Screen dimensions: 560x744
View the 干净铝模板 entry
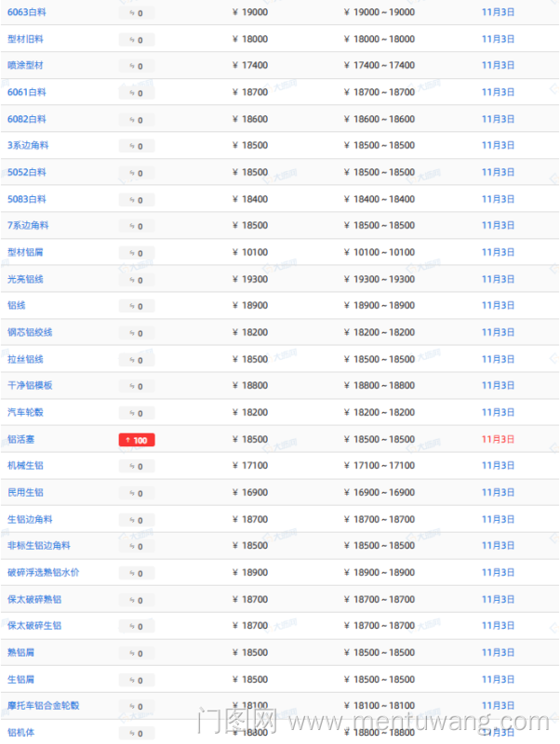pos(30,385)
